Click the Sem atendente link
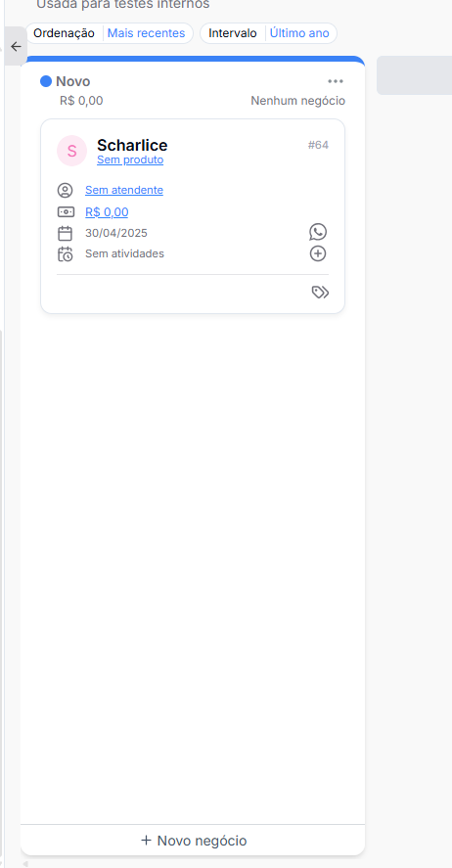 point(124,190)
